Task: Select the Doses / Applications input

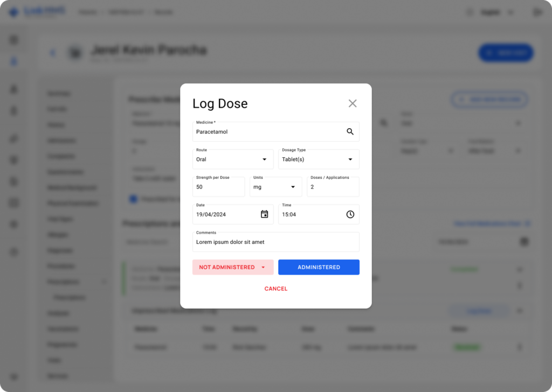Action: click(333, 187)
